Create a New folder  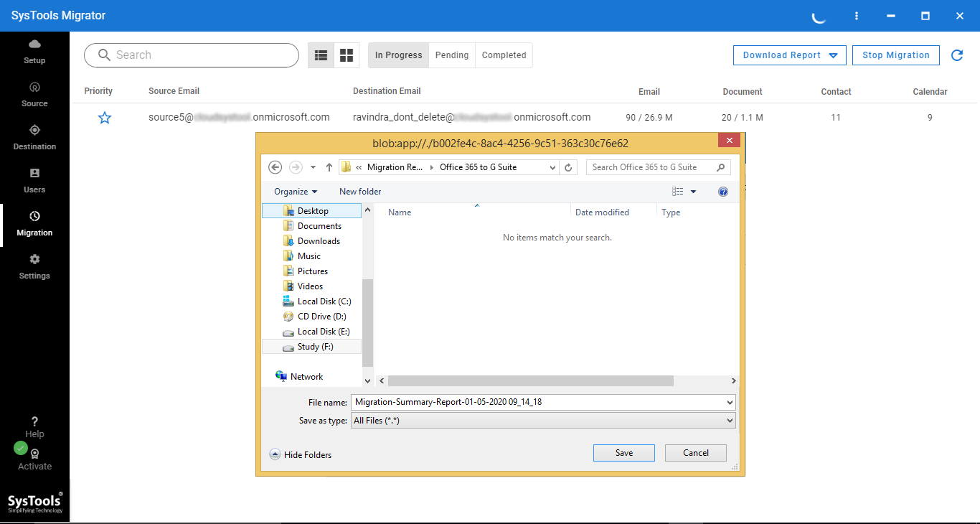(360, 192)
